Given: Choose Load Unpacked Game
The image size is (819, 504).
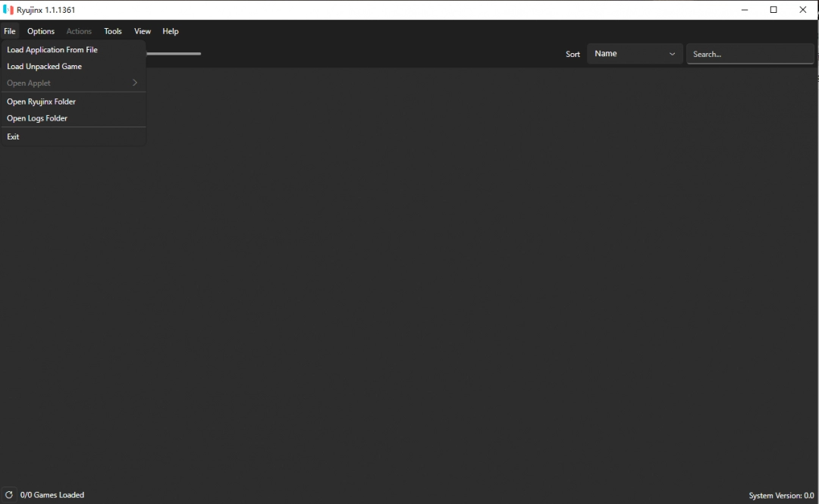Looking at the screenshot, I should pyautogui.click(x=44, y=67).
